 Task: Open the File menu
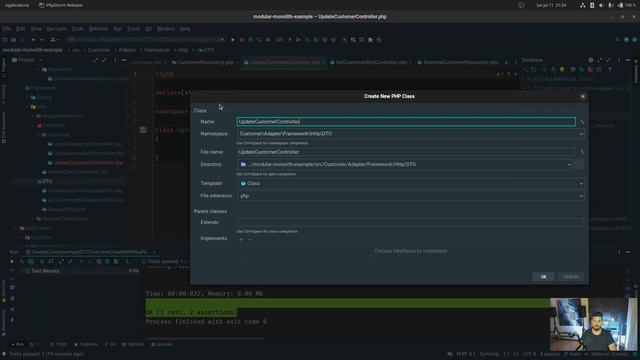click(x=7, y=29)
